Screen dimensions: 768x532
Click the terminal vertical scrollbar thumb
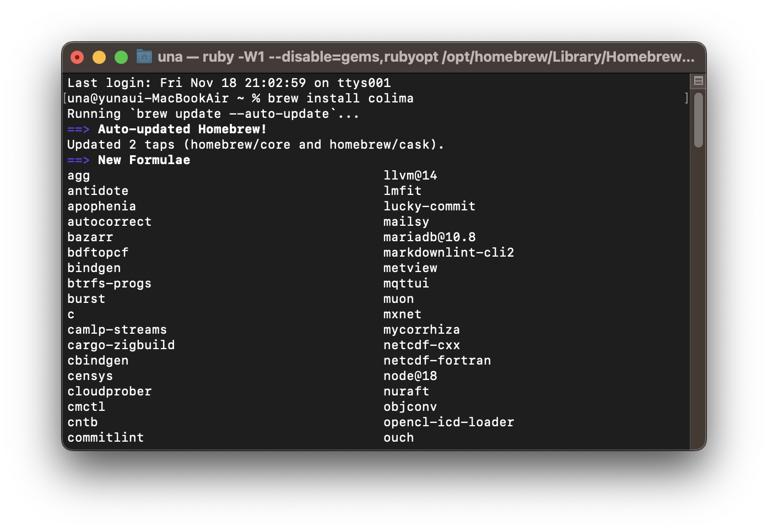tap(698, 120)
